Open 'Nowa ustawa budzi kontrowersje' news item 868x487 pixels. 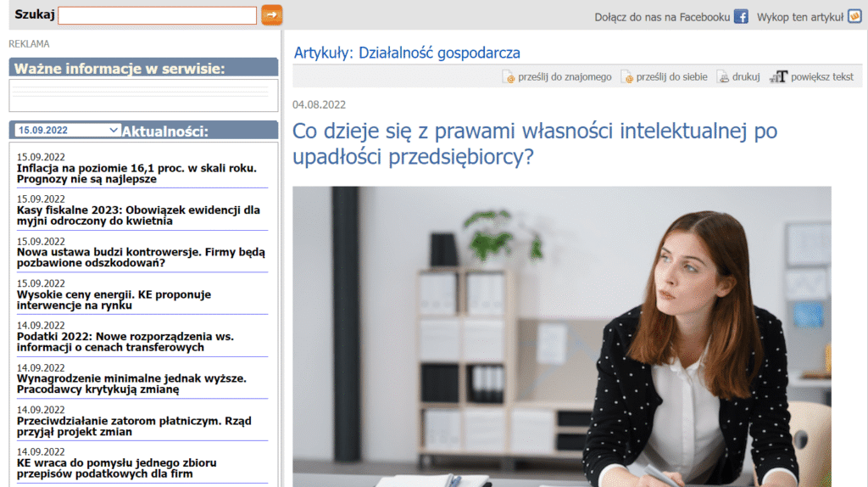tap(141, 257)
